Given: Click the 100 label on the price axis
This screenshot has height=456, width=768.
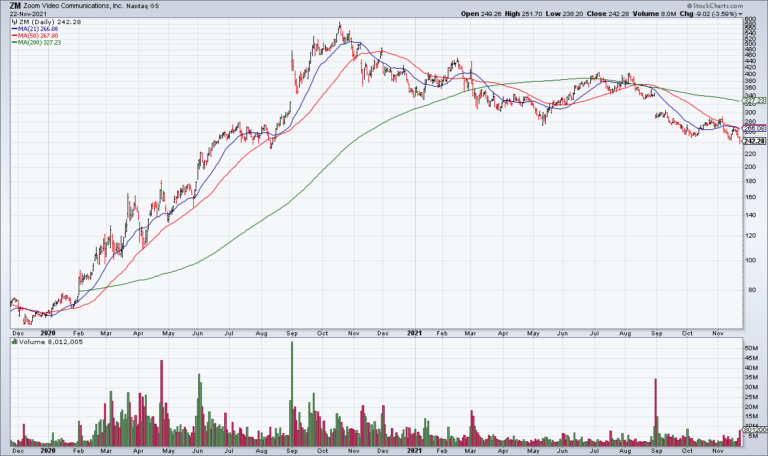Looking at the screenshot, I should 750,260.
